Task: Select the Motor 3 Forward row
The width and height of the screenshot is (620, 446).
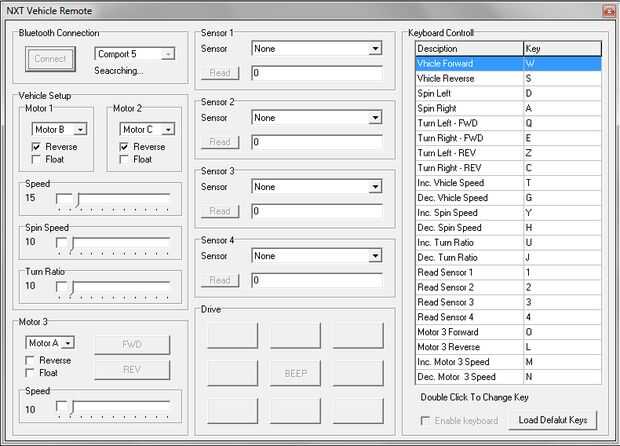Action: pyautogui.click(x=508, y=332)
